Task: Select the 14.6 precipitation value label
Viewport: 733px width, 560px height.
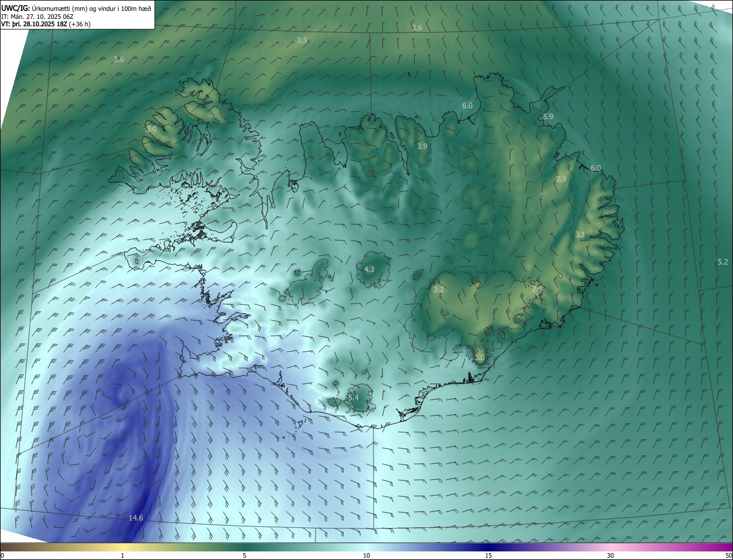Action: click(136, 518)
